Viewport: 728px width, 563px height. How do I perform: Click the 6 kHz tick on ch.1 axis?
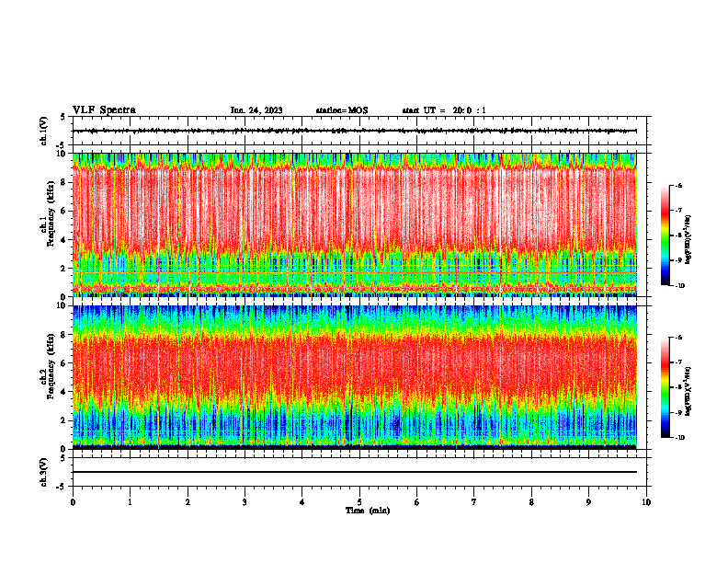64,211
